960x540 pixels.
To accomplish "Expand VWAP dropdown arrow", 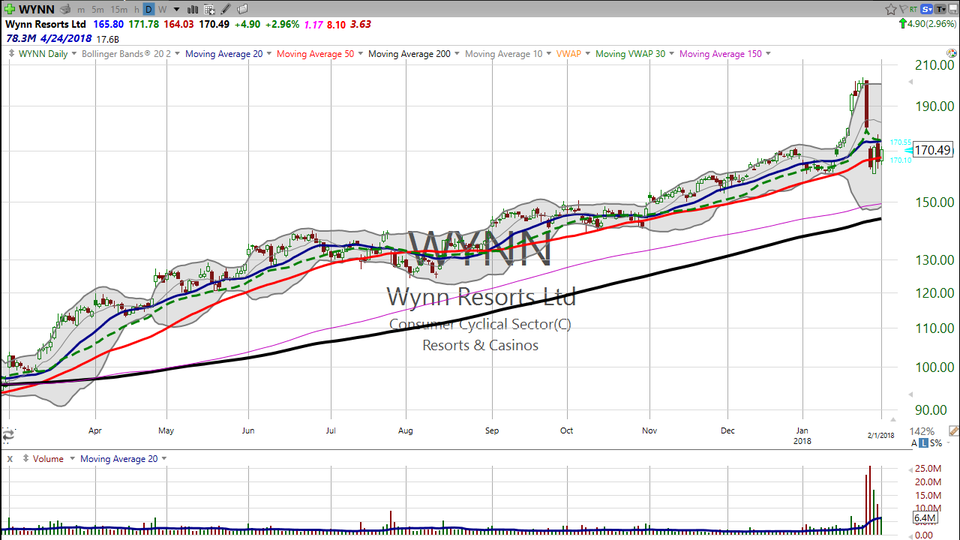I will click(588, 54).
